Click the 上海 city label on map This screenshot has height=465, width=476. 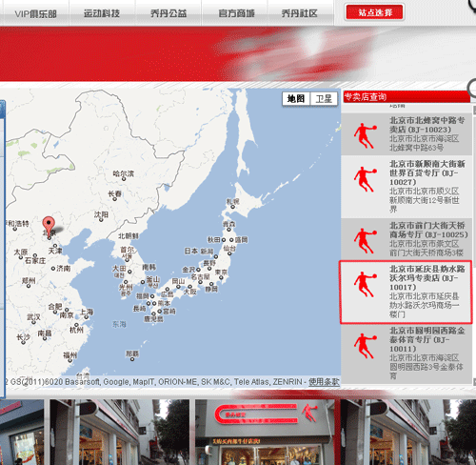(x=87, y=312)
